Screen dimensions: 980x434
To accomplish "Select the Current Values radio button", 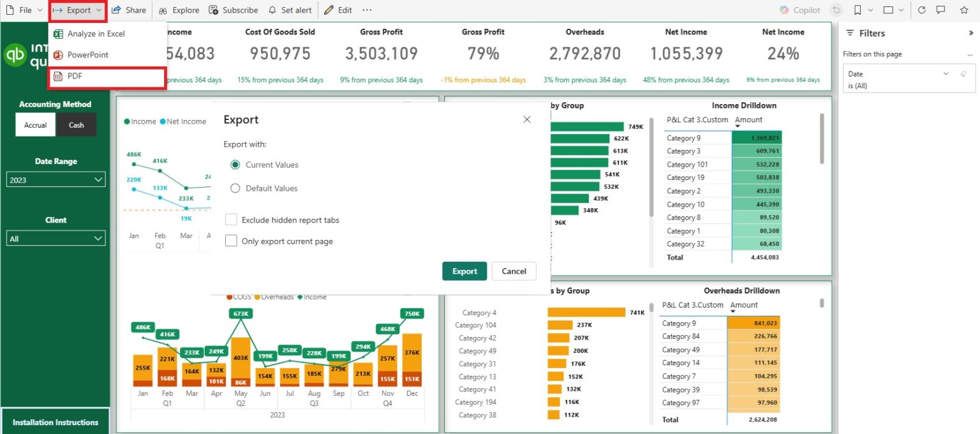I will [236, 165].
